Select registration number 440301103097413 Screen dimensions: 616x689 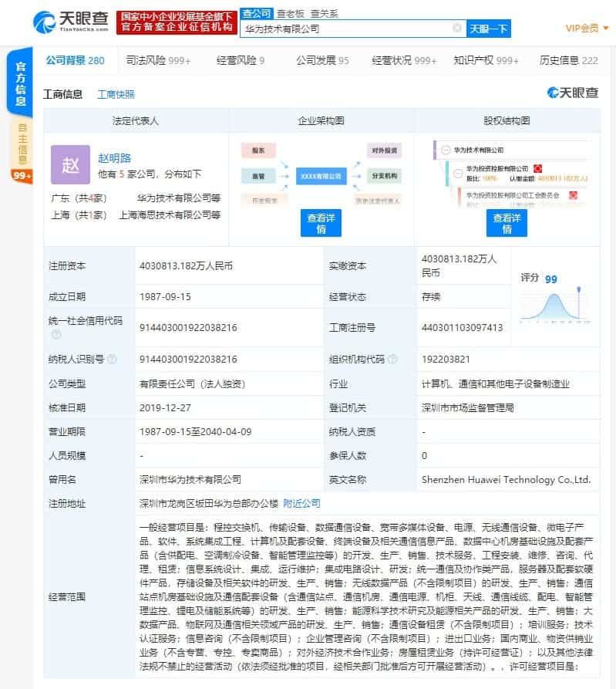point(462,327)
